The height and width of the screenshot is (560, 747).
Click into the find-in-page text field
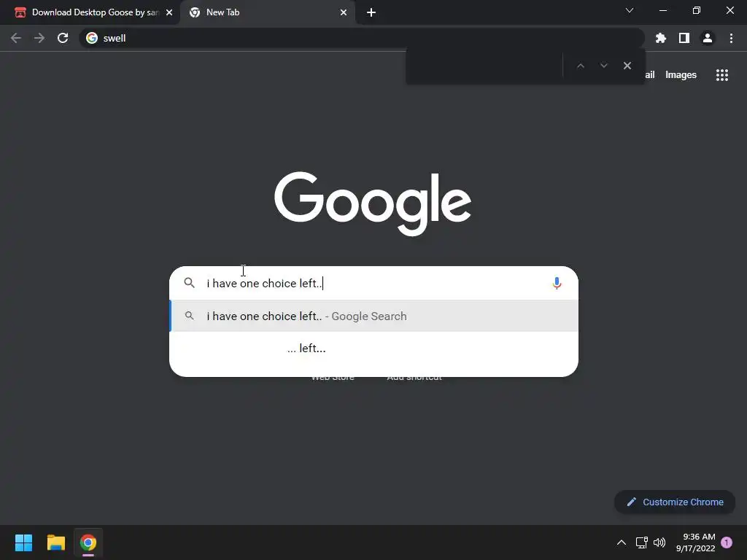tap(484, 66)
